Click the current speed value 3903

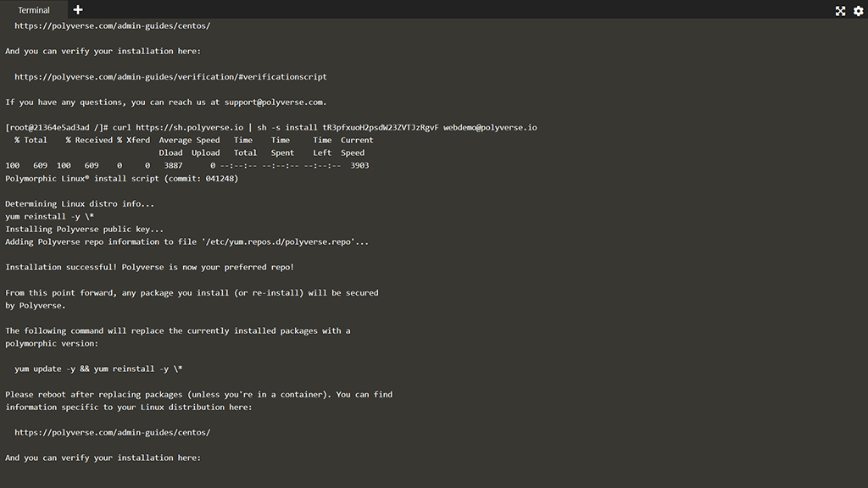tap(359, 166)
